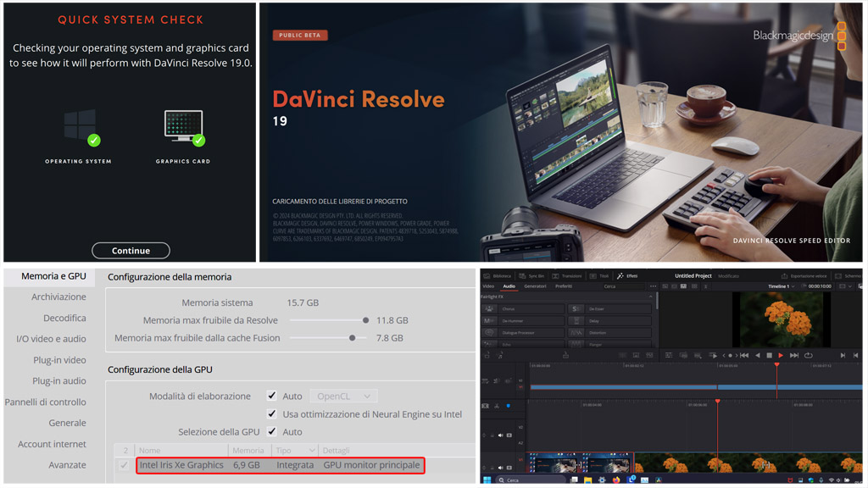
Task: Open the Account internet preferences section
Action: 52,444
